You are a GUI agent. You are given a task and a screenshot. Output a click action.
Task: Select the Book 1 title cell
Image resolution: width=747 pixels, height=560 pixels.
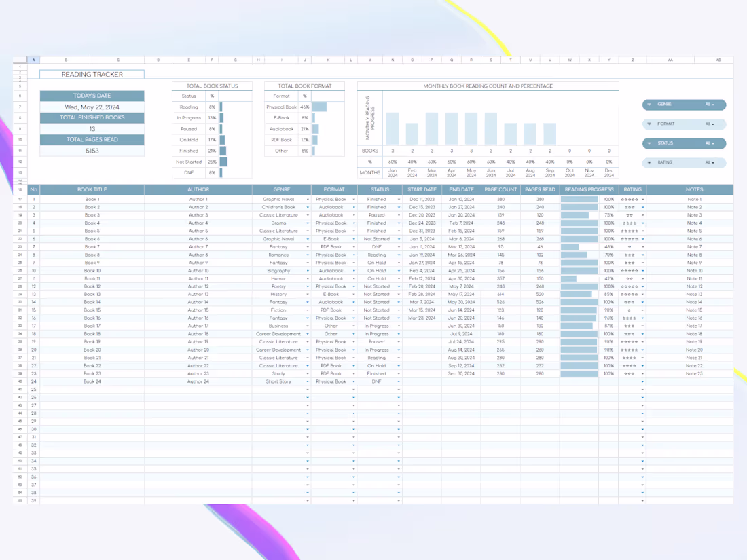coord(92,199)
